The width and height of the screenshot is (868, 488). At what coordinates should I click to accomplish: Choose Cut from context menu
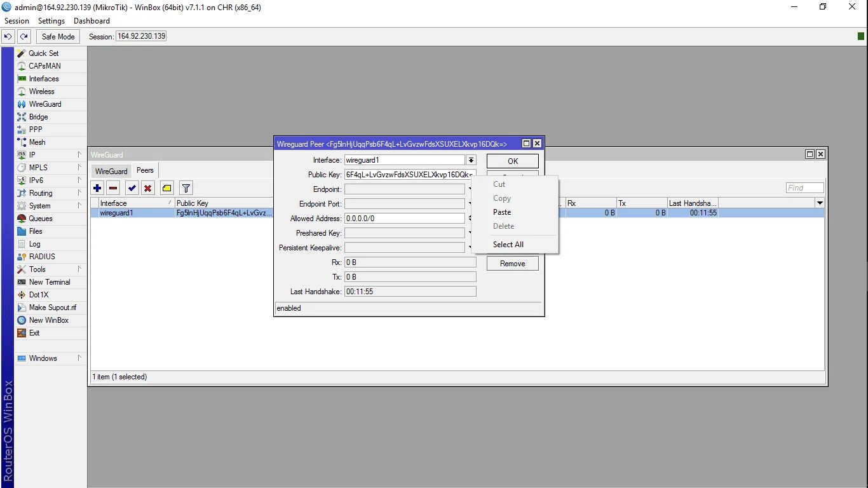tap(499, 184)
